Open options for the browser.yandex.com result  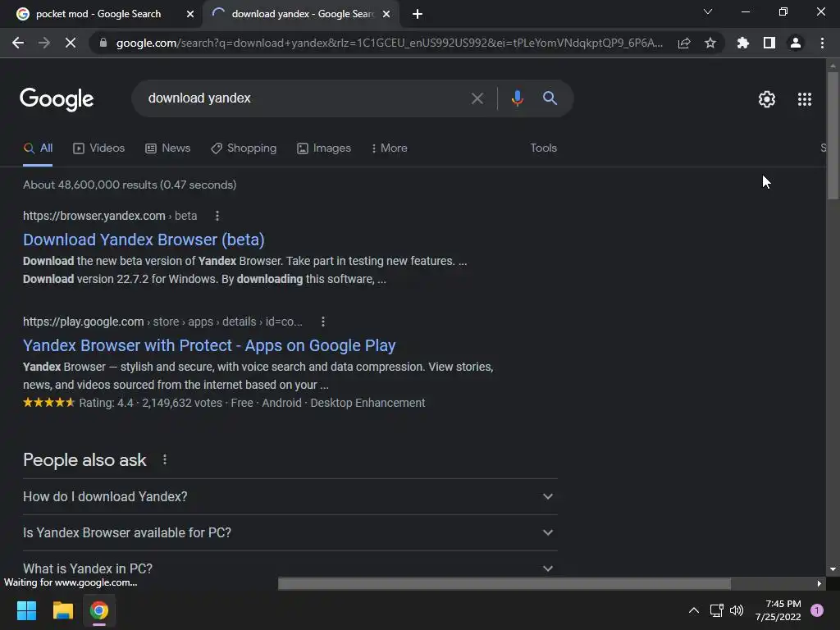217,216
